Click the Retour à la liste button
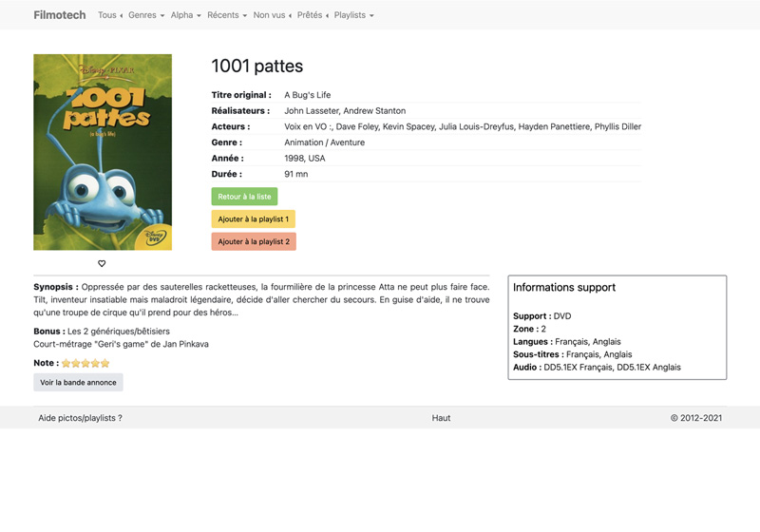 244,197
